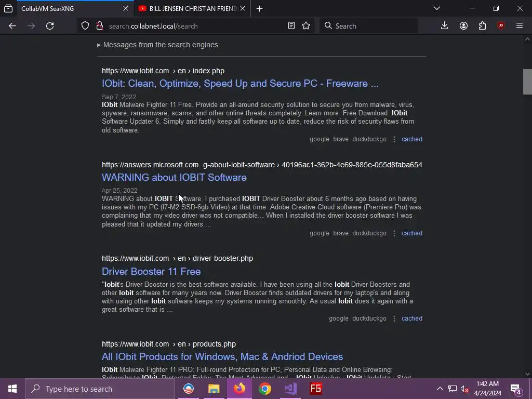
Task: Click the Sep 7, 2022 date text
Action: [x=119, y=97]
